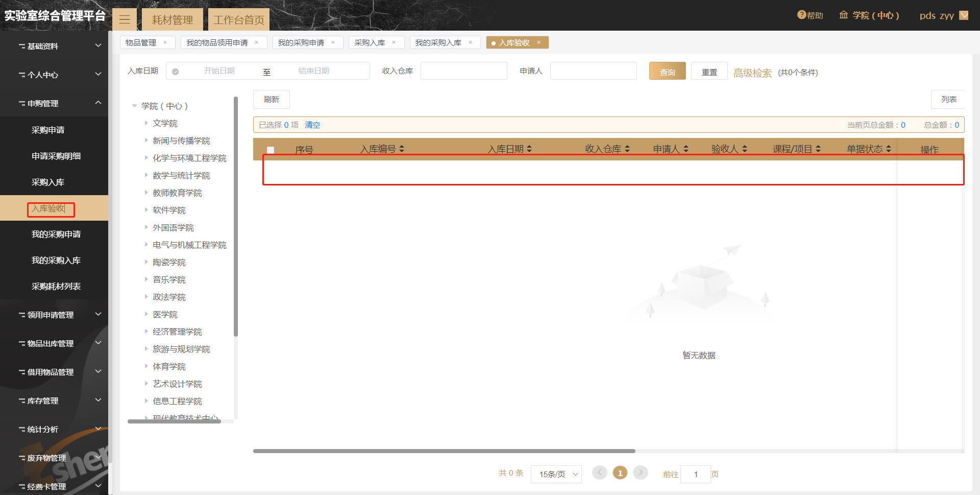Click the hamburger menu collapse icon
Image resolution: width=980 pixels, height=495 pixels.
[x=125, y=20]
